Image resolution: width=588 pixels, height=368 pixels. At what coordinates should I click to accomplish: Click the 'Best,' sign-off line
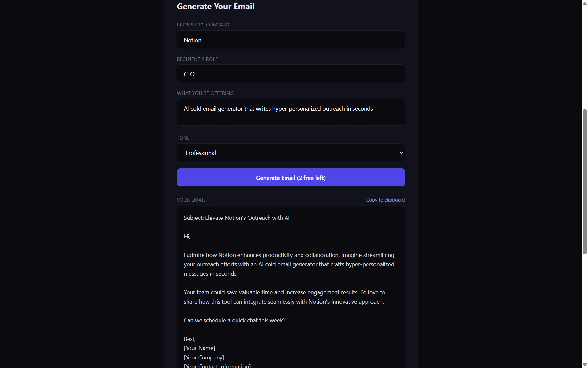189,339
